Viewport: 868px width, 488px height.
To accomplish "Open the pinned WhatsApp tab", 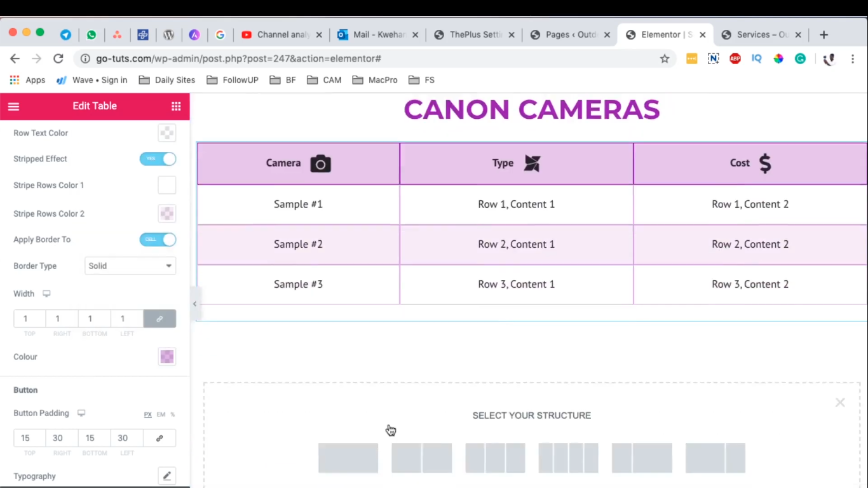I will click(x=92, y=35).
